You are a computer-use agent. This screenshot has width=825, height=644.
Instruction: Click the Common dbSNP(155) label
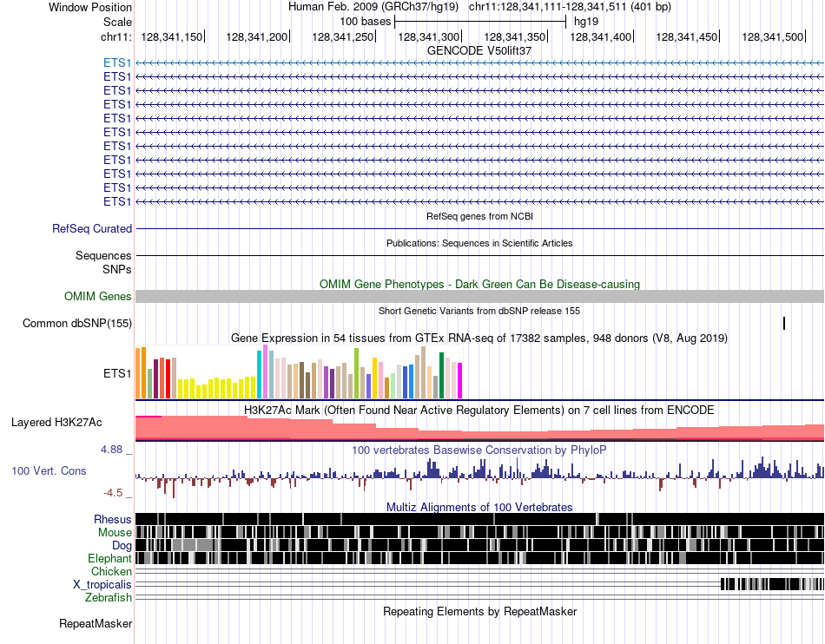76,324
